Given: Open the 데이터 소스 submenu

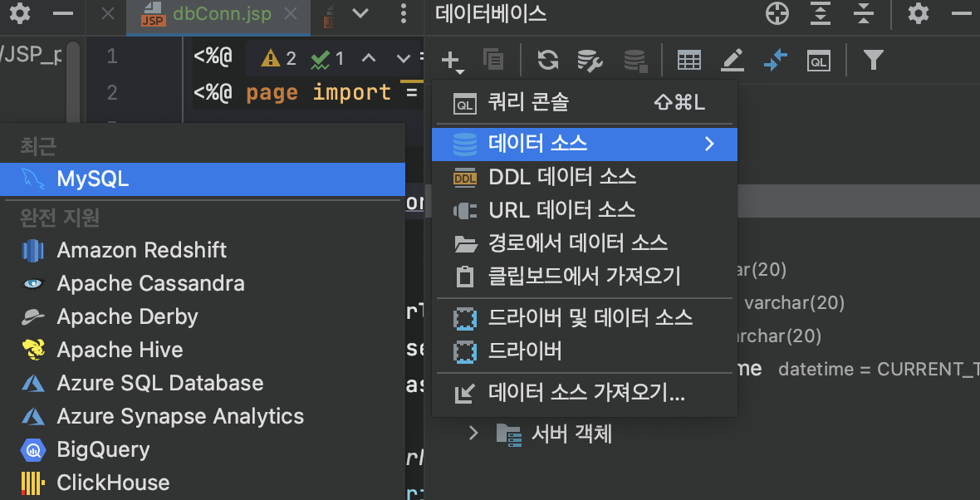Looking at the screenshot, I should 585,144.
